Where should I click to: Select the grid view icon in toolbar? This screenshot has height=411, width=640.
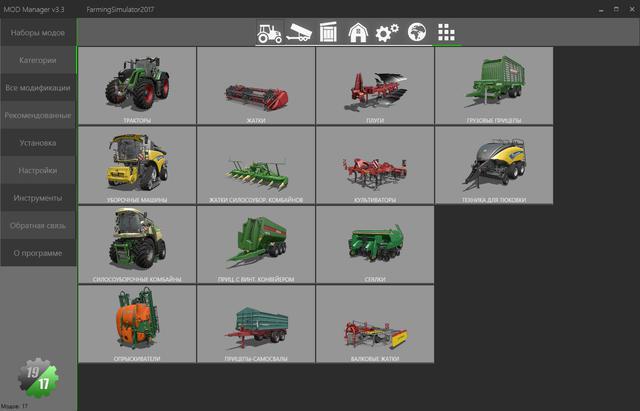[446, 33]
